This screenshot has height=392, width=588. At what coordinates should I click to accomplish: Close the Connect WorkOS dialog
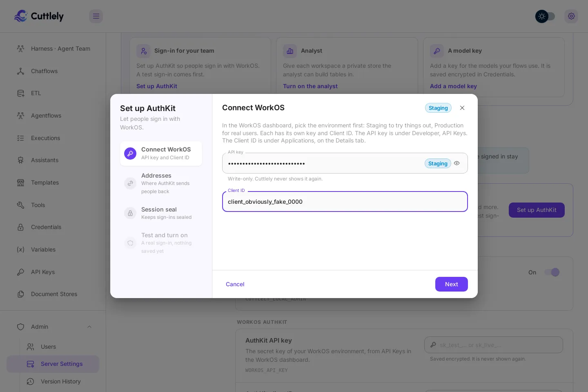[x=462, y=108]
